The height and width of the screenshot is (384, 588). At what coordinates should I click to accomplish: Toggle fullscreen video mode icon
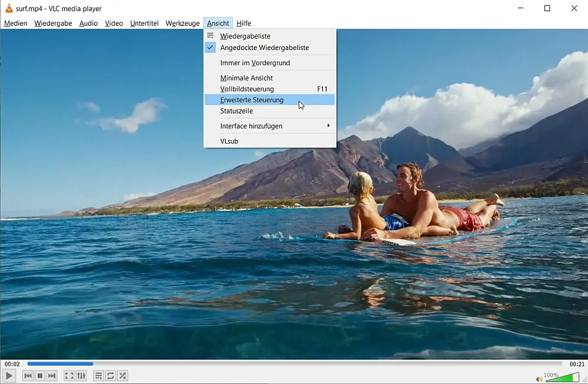pyautogui.click(x=69, y=375)
